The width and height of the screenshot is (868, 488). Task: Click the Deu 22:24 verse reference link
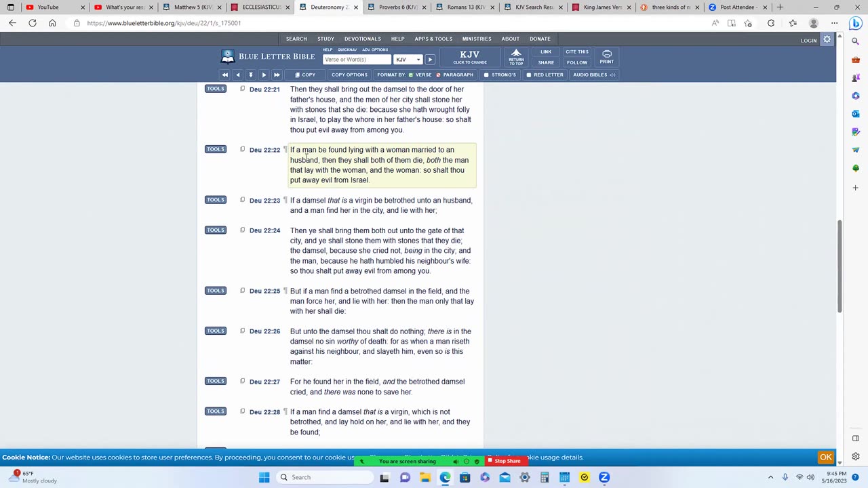coord(264,230)
